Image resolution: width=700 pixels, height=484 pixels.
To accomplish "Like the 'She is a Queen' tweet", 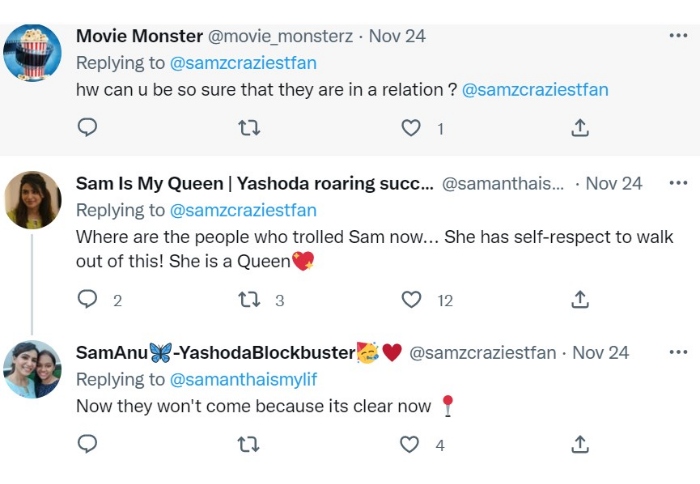I will 411,300.
